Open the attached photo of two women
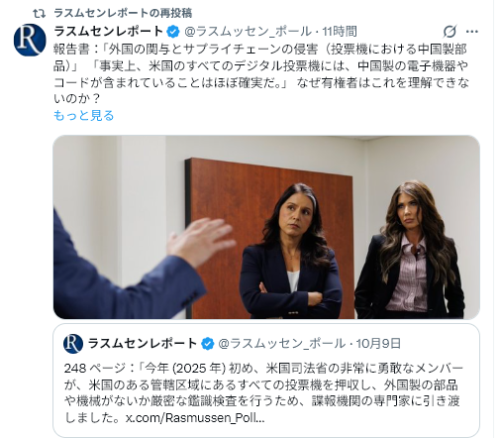This screenshot has width=500, height=438. (266, 227)
